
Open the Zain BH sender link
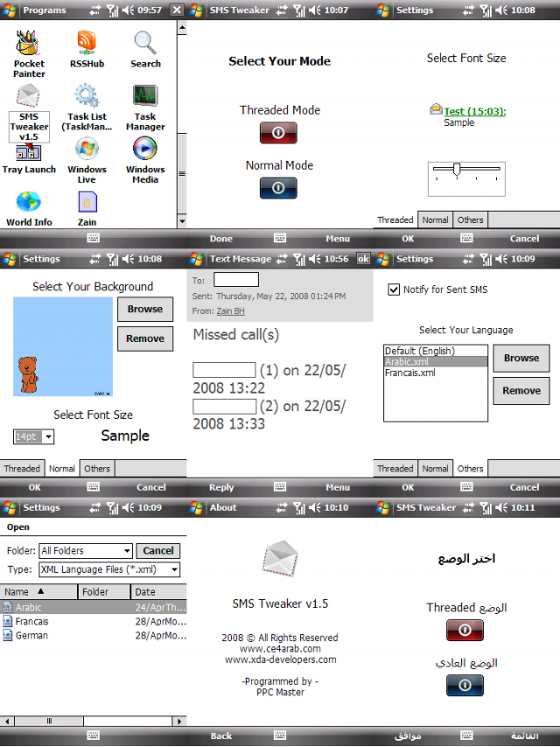pyautogui.click(x=231, y=311)
